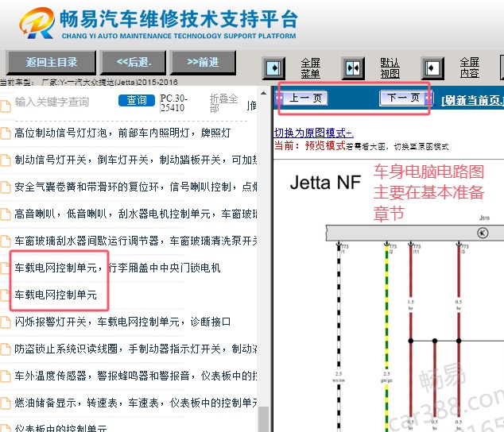This screenshot has height=432, width=504.
Task: Open tree item 高音喇叭，低音喇叭
Action: click(x=135, y=214)
